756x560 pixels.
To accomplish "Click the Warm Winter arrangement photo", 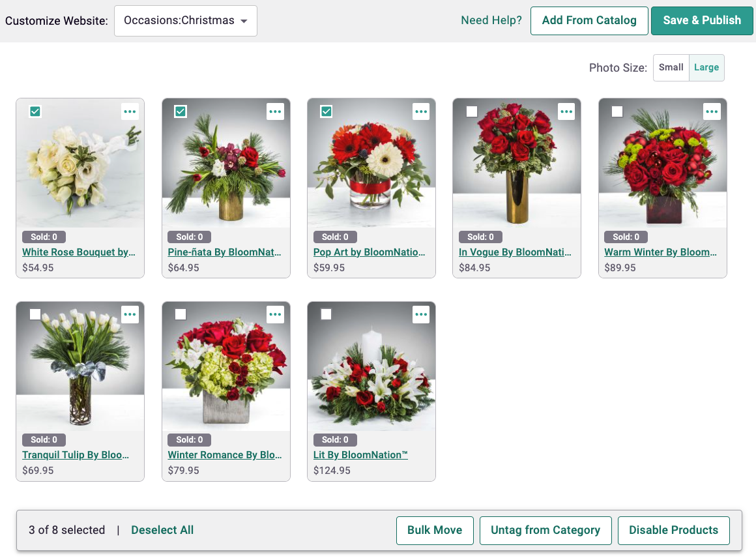I will click(x=662, y=163).
